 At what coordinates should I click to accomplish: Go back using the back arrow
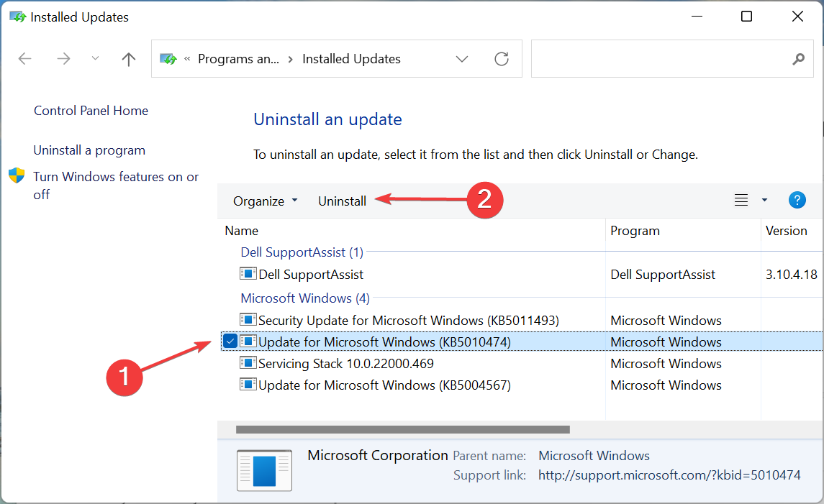pos(24,59)
